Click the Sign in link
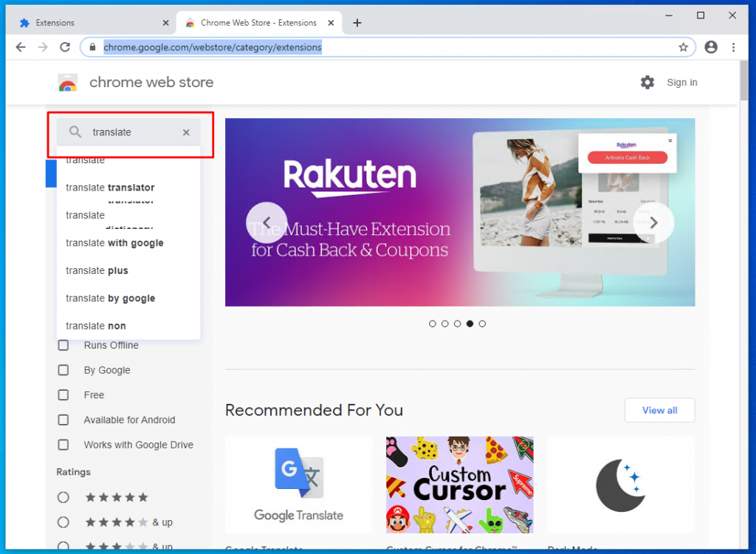The image size is (756, 554). pyautogui.click(x=681, y=83)
